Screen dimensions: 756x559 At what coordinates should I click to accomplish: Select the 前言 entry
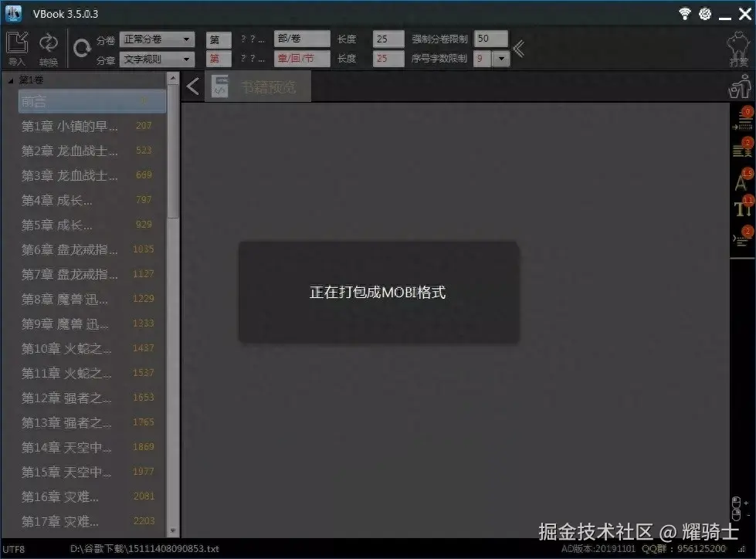click(x=92, y=101)
